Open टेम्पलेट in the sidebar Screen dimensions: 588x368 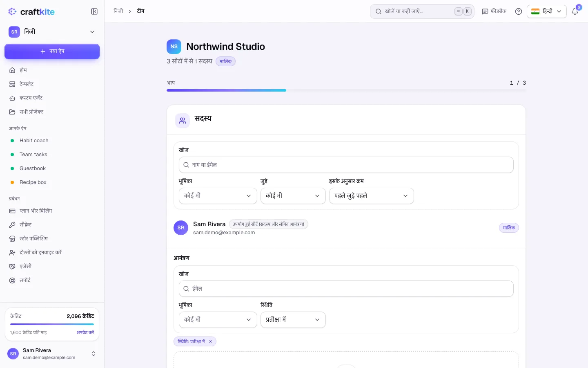[52, 84]
